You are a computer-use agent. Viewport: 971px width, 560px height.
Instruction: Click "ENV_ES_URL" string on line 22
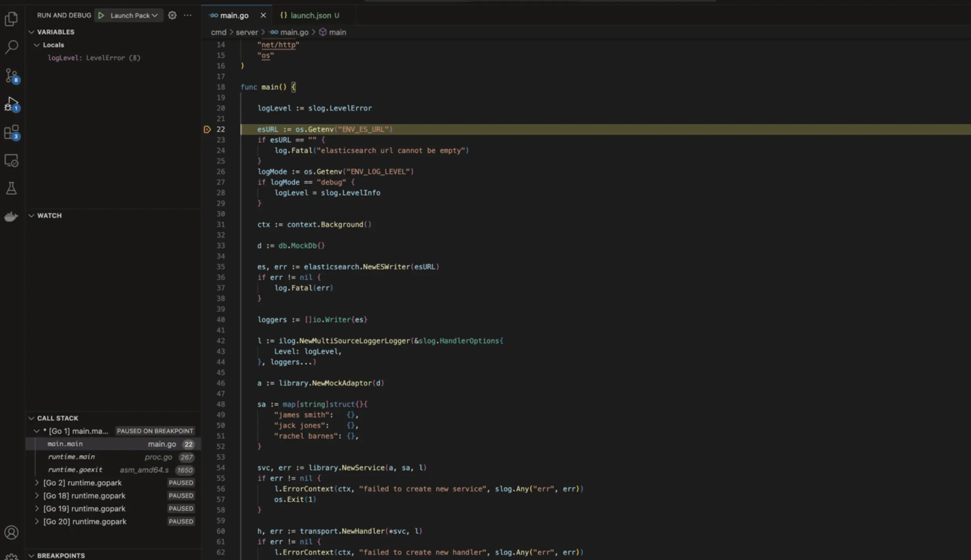363,129
